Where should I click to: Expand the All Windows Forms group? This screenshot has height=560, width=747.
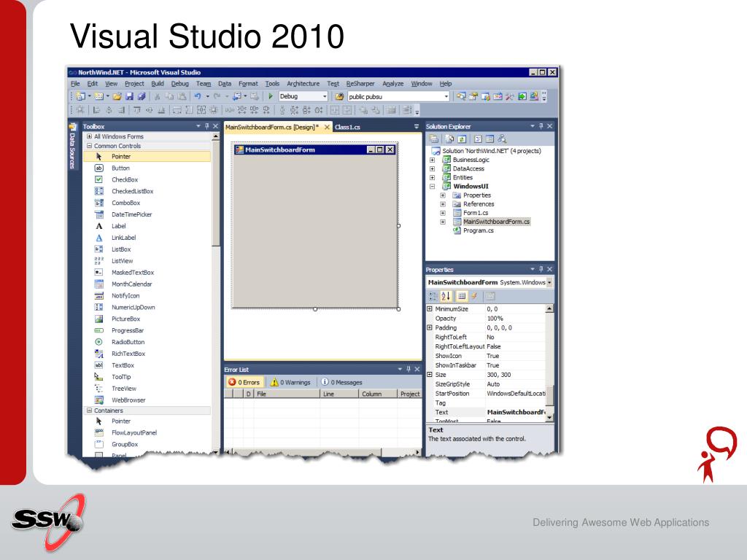point(89,136)
